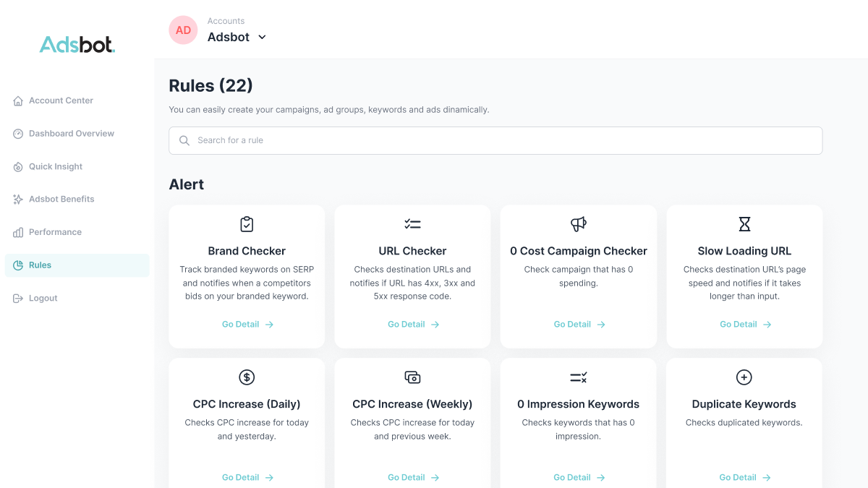Select Performance in the sidebar
Screen dimensions: 868x488
click(x=55, y=232)
